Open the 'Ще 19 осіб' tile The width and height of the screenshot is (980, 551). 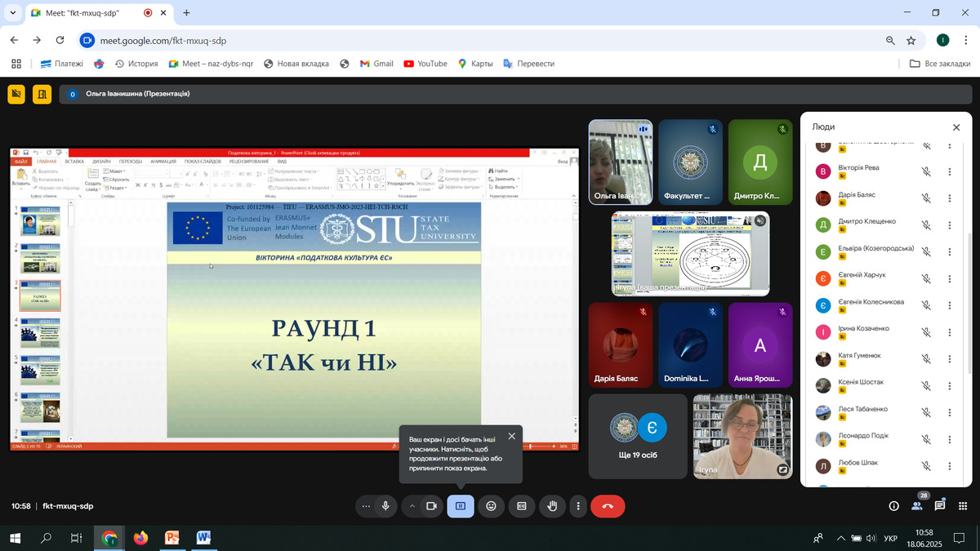point(639,436)
